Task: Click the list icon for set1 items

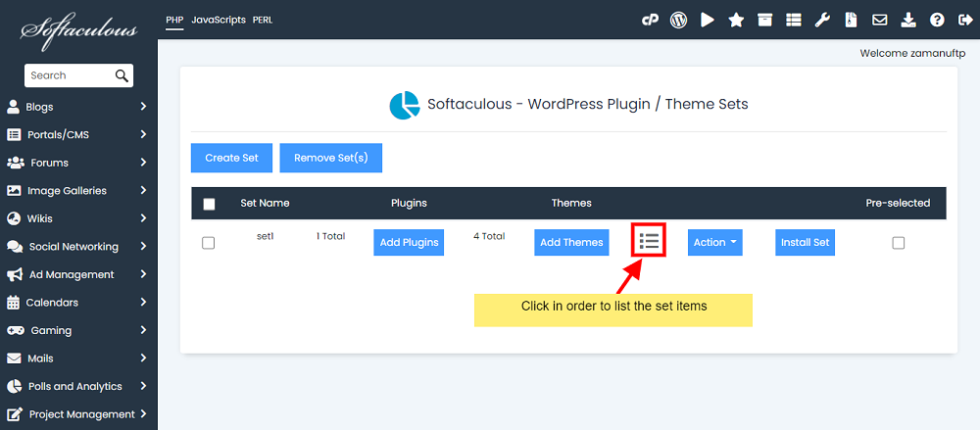Action: 650,240
